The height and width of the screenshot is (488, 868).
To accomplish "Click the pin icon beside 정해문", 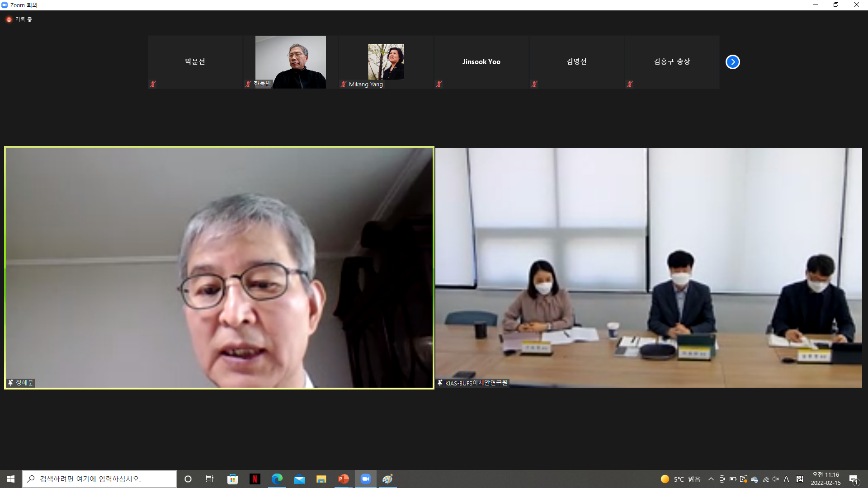I will pyautogui.click(x=10, y=383).
